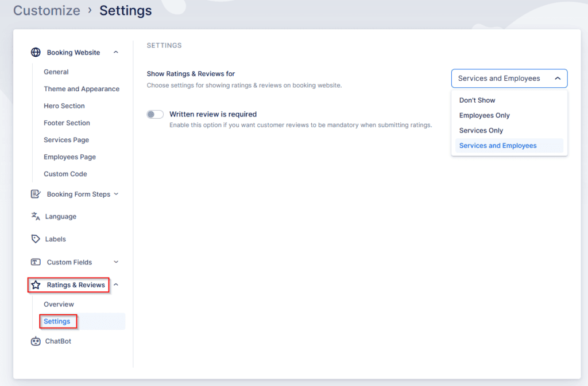Screen dimensions: 588x386
Task: Open the Services Page item
Action: click(x=67, y=140)
